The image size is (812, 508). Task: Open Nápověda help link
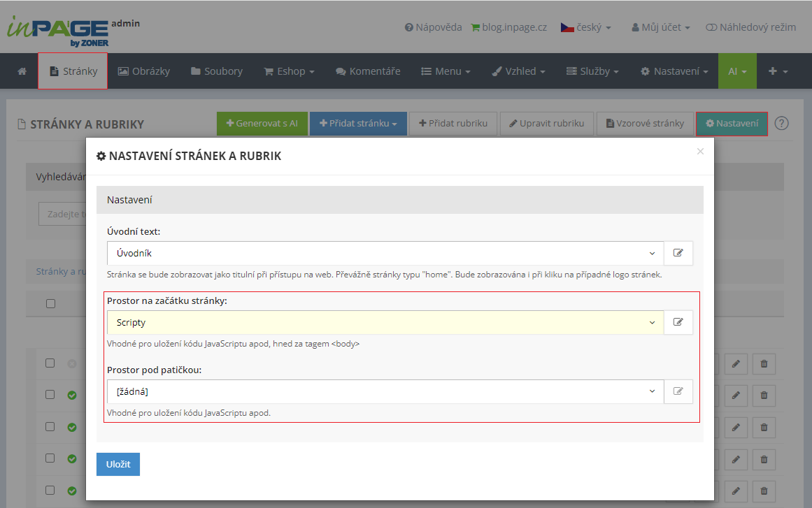click(x=433, y=27)
